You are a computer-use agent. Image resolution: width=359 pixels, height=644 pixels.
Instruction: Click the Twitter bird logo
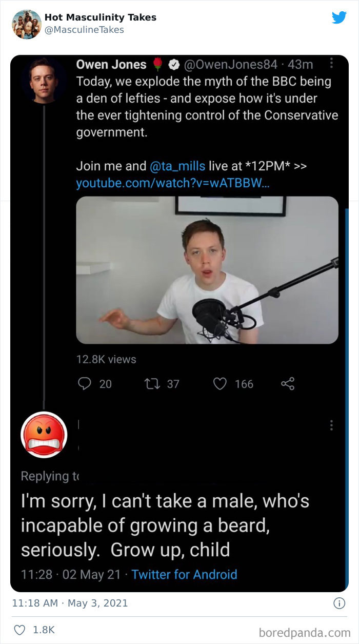click(x=340, y=17)
